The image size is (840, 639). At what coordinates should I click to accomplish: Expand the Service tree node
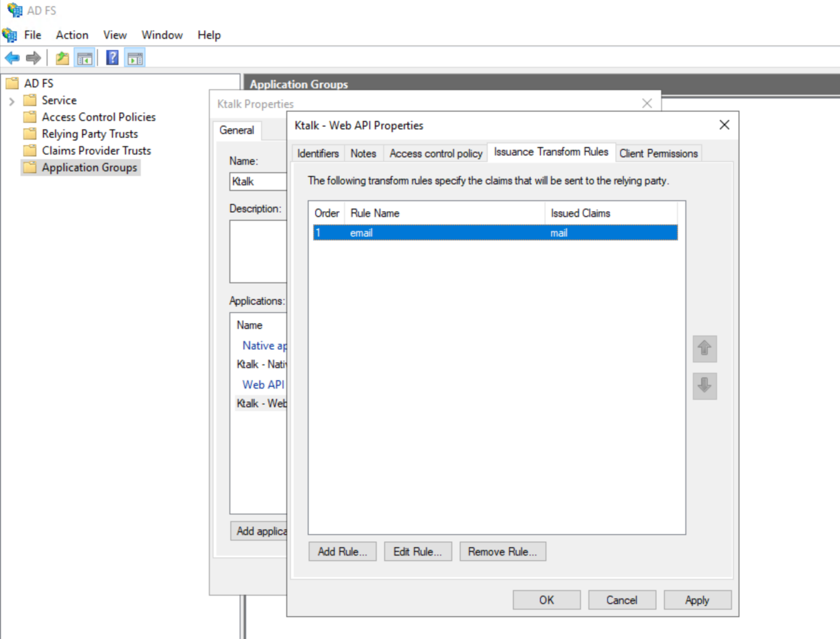12,101
